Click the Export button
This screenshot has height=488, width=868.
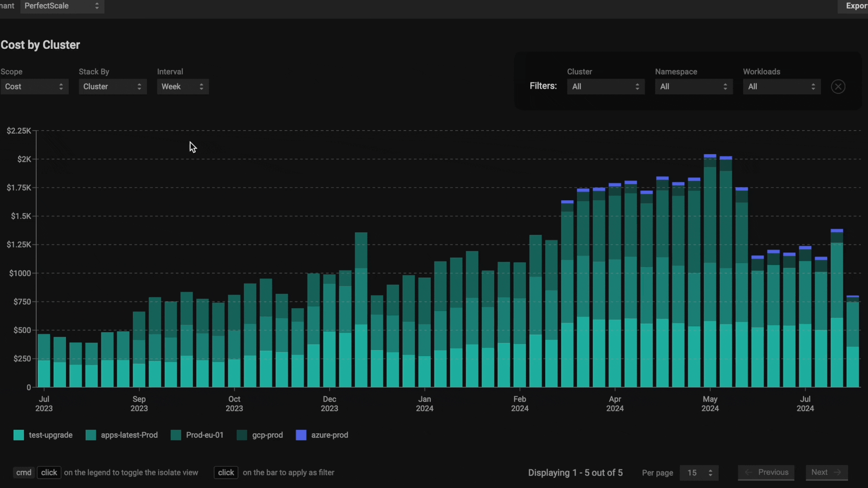[855, 6]
